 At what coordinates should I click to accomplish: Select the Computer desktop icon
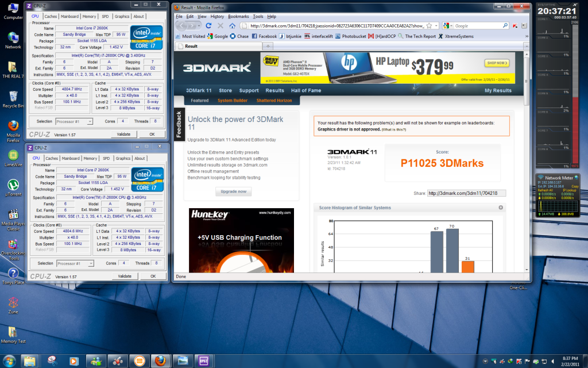pos(13,11)
